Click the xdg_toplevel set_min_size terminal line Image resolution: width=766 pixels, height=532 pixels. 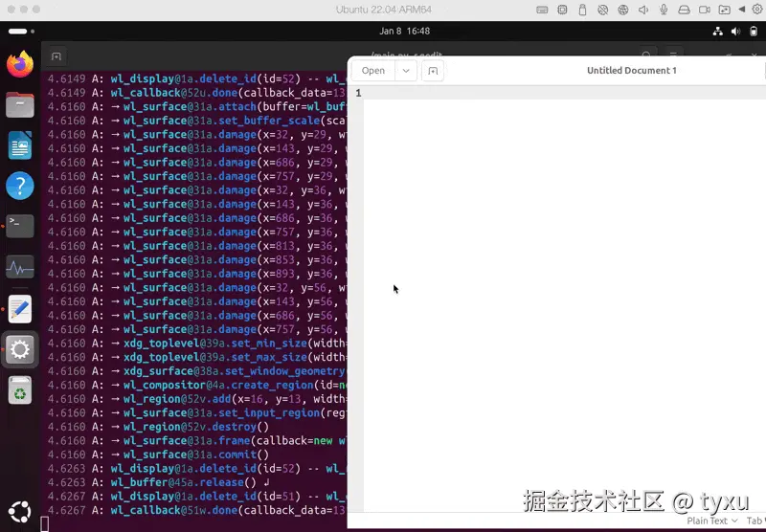coord(196,344)
